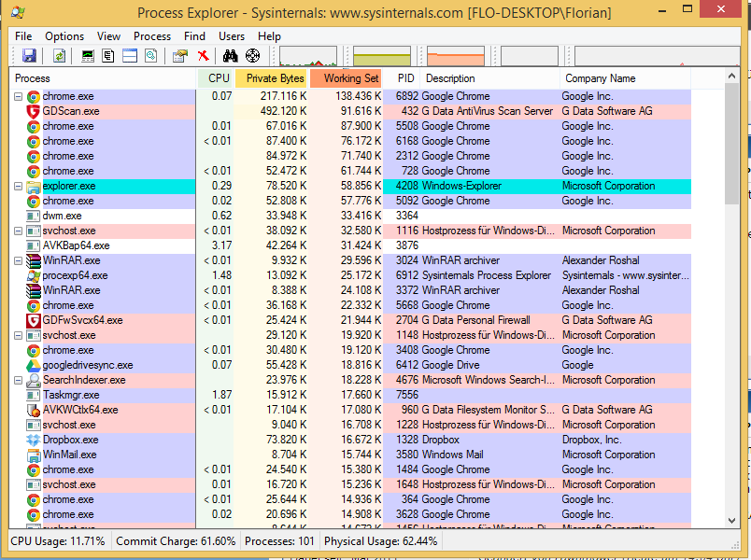This screenshot has width=751, height=560.
Task: Sort by Company Name column header
Action: 625,78
